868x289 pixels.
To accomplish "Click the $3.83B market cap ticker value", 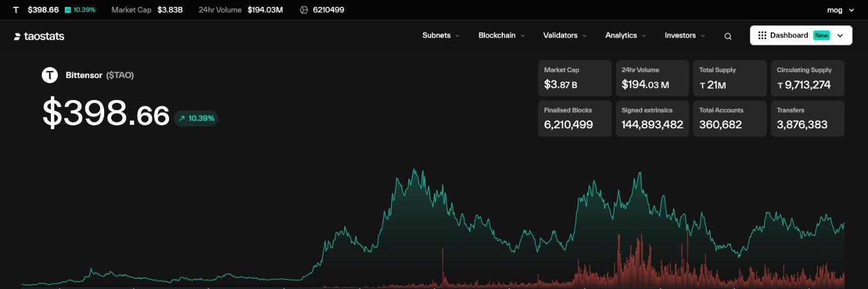I will [x=170, y=10].
